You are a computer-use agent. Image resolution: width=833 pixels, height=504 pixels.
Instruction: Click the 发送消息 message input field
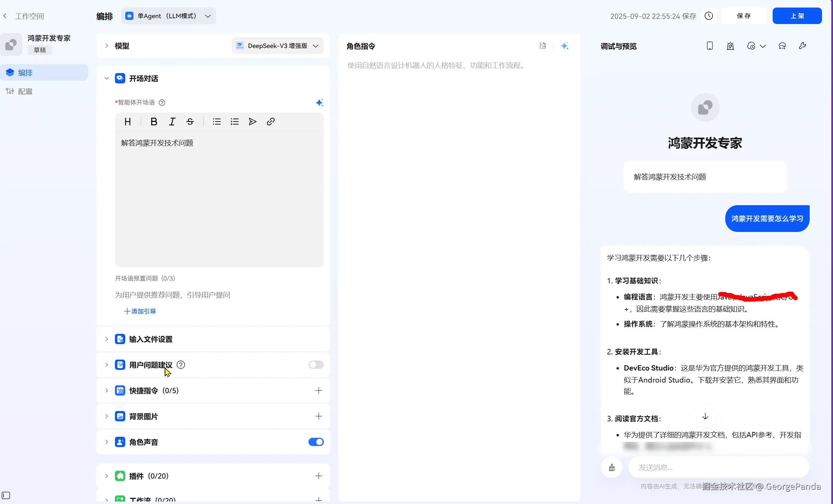point(717,467)
